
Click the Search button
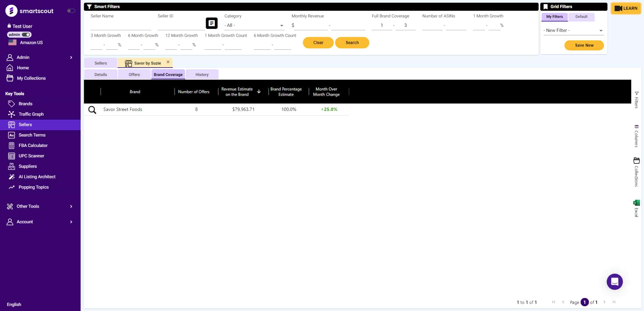click(352, 43)
